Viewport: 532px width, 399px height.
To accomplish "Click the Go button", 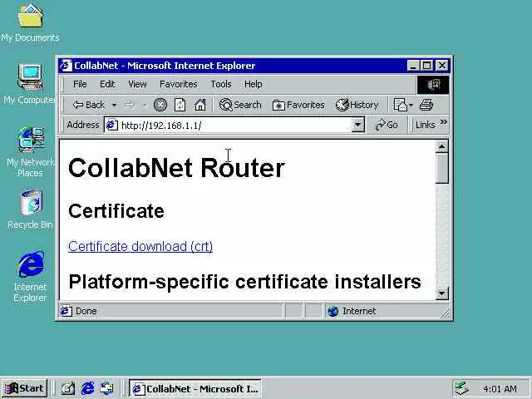I will coord(386,126).
